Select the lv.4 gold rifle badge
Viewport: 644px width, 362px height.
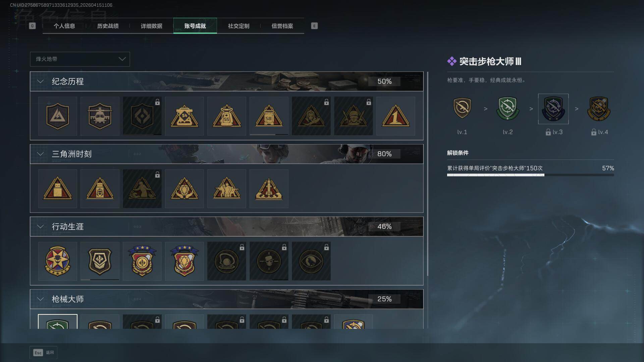599,109
